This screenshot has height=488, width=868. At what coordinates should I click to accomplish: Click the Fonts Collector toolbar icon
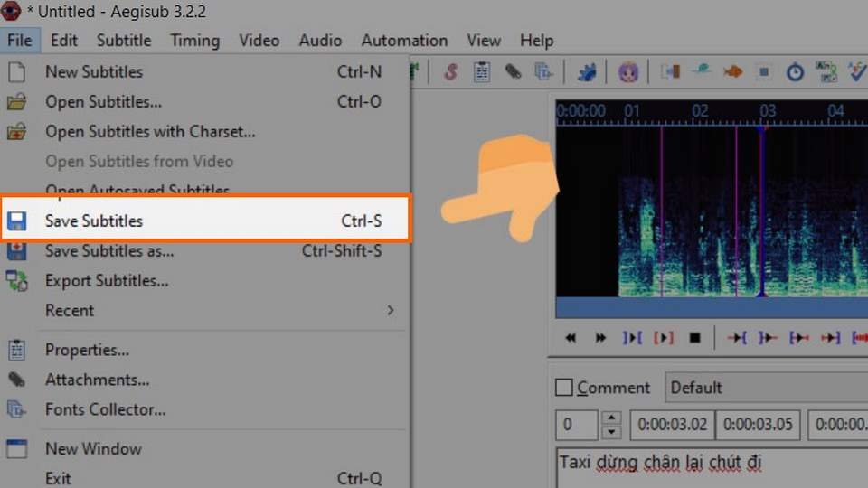(x=543, y=72)
